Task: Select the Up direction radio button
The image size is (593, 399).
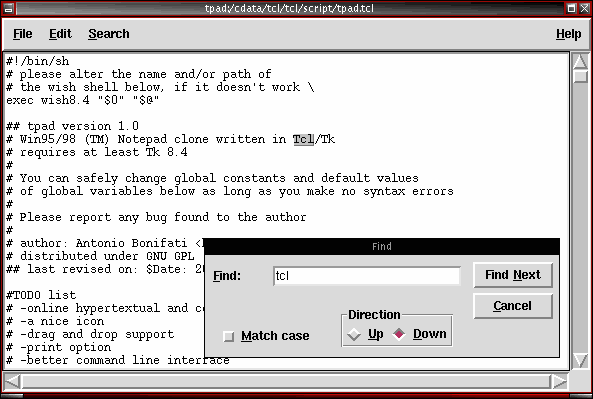Action: [x=354, y=334]
